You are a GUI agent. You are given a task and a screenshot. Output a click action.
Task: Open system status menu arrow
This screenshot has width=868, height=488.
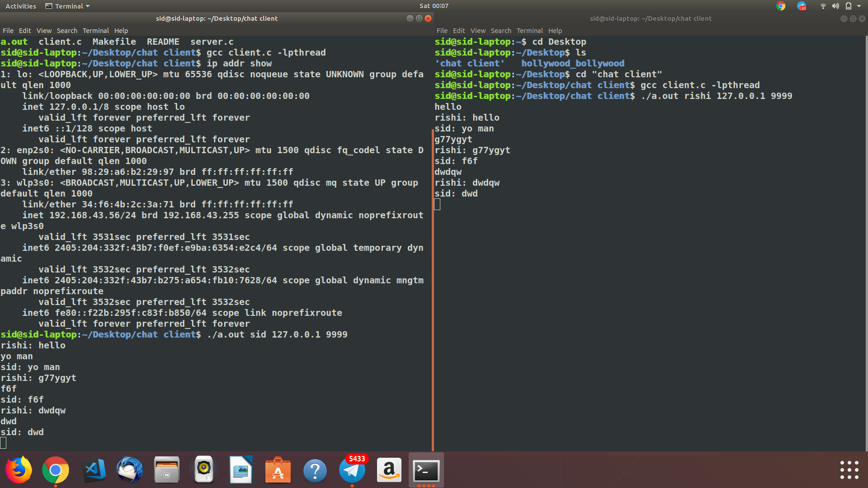point(859,6)
